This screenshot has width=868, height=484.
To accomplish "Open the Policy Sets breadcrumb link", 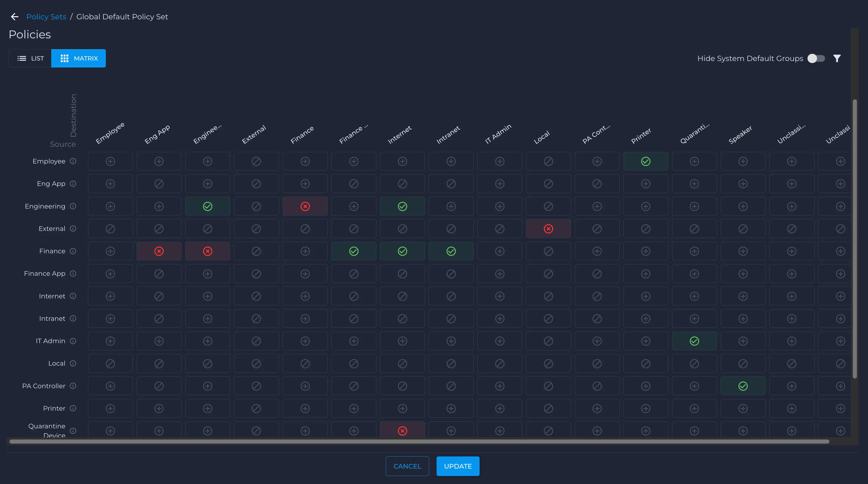I will tap(46, 16).
